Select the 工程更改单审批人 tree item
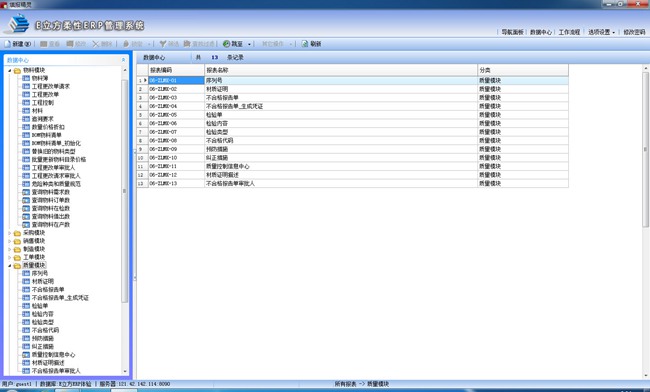The image size is (650, 392). pos(53,167)
